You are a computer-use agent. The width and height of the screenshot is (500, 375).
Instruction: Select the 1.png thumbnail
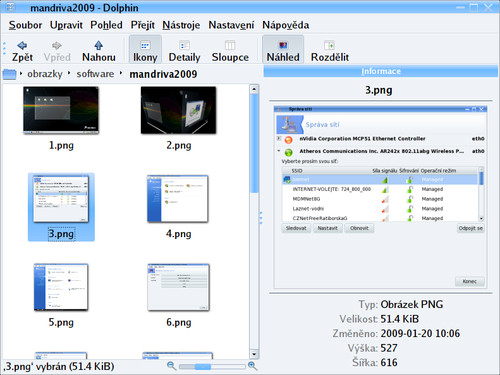61,110
